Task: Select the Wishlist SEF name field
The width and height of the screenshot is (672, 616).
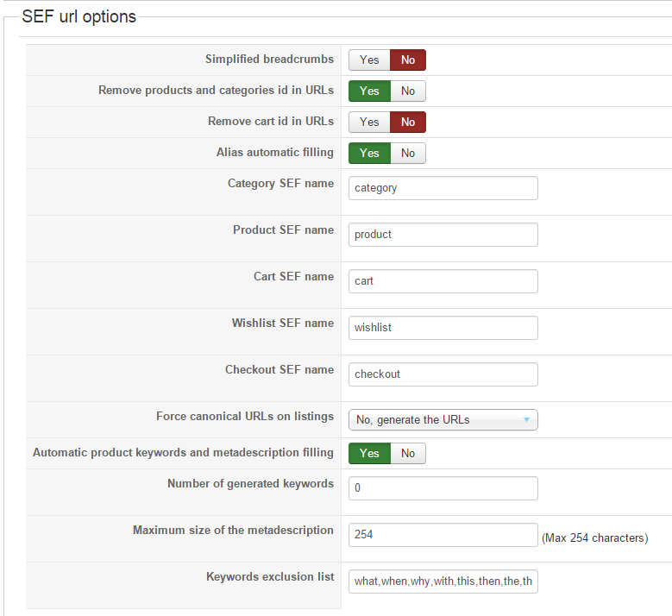Action: [x=443, y=328]
